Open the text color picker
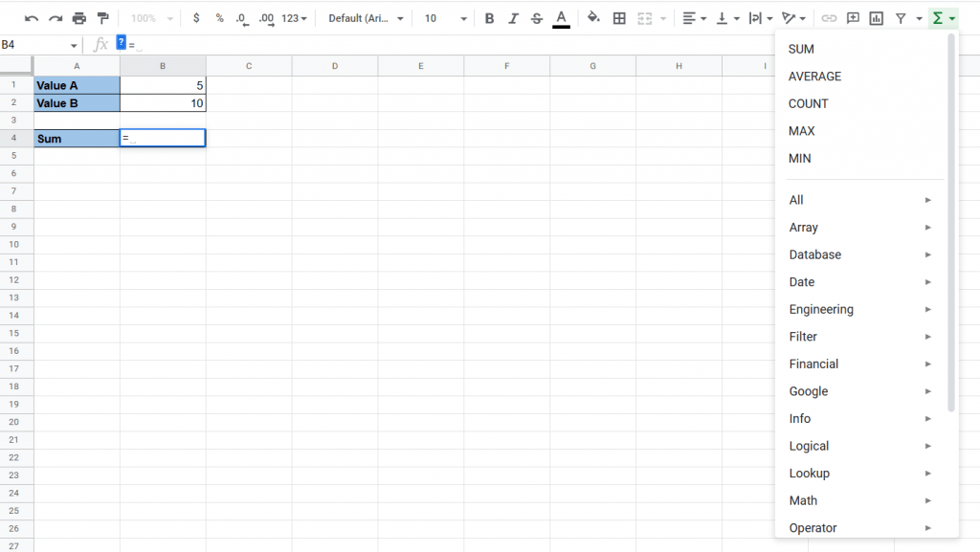The width and height of the screenshot is (980, 552). (x=561, y=17)
